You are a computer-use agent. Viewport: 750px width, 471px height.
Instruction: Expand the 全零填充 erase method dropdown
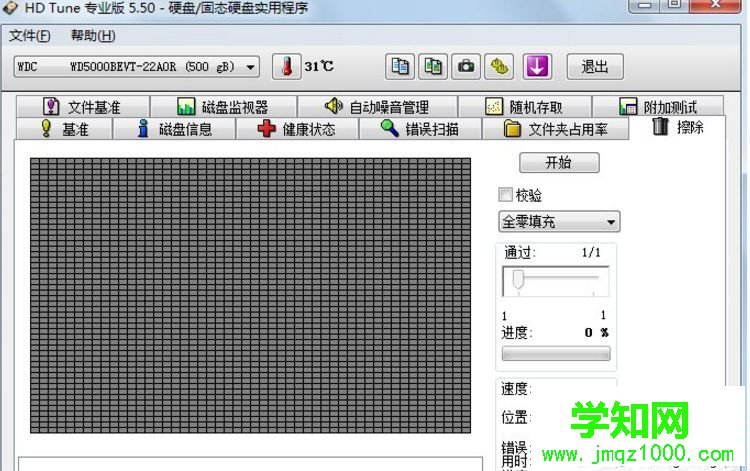tap(559, 221)
